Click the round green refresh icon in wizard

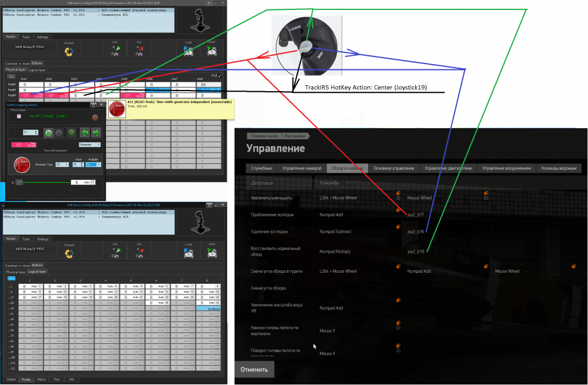pyautogui.click(x=71, y=132)
